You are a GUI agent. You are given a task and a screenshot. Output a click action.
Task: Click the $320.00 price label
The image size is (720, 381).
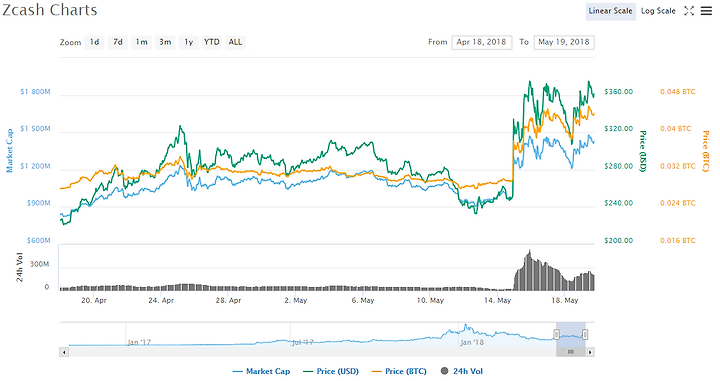pyautogui.click(x=619, y=129)
